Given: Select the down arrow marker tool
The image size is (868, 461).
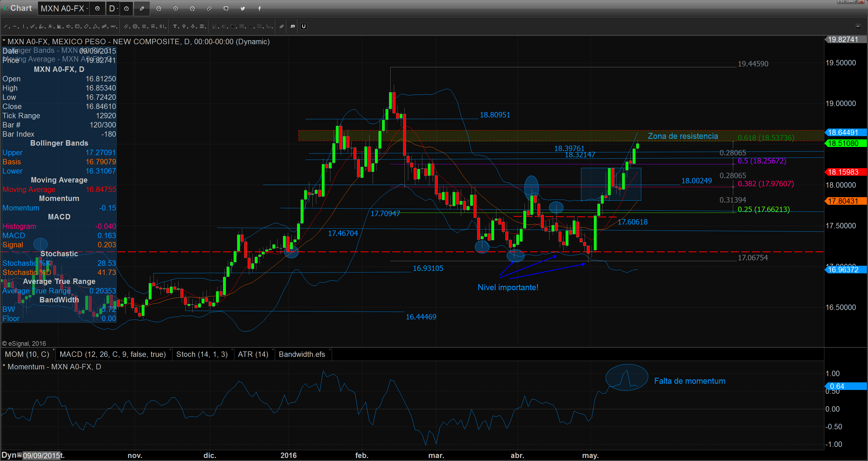Looking at the screenshot, I should click(x=193, y=26).
